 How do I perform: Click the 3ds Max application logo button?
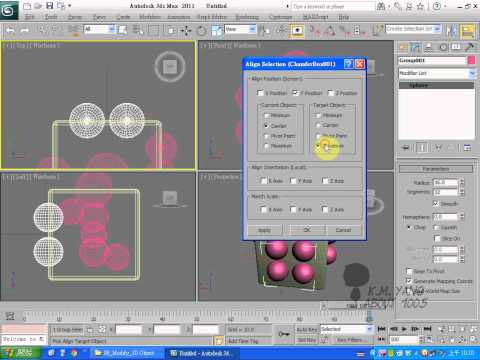9,11
